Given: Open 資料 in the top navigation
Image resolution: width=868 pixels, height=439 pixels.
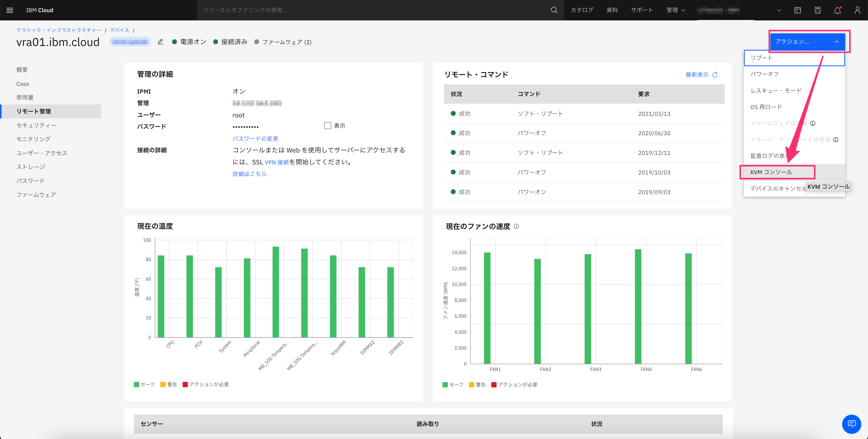Looking at the screenshot, I should [612, 10].
